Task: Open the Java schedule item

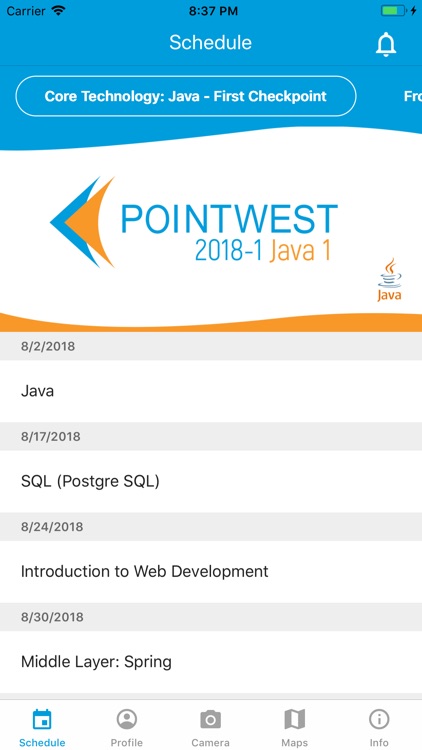Action: pos(211,391)
